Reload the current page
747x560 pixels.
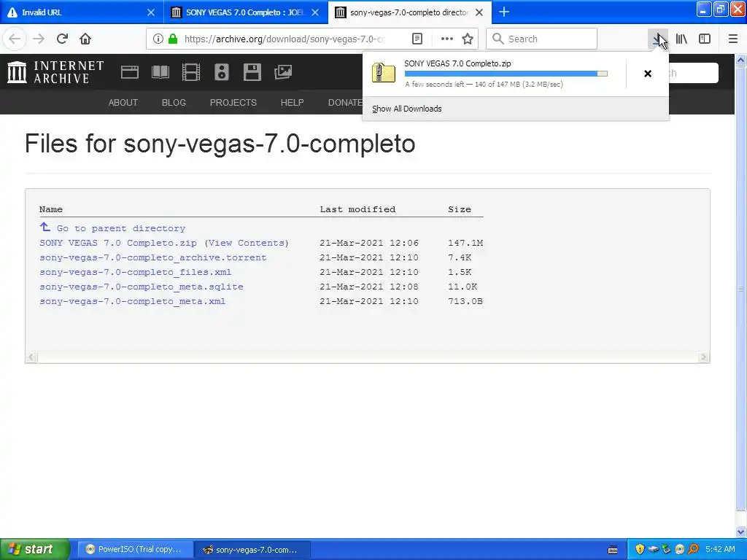62,39
